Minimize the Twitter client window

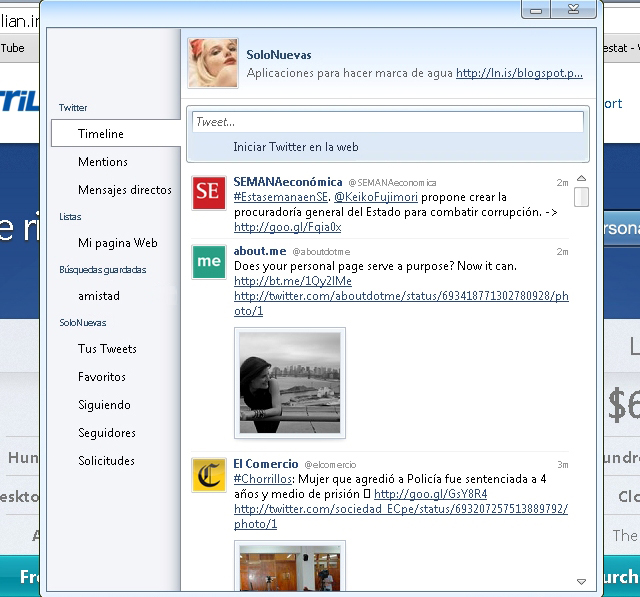(x=536, y=9)
